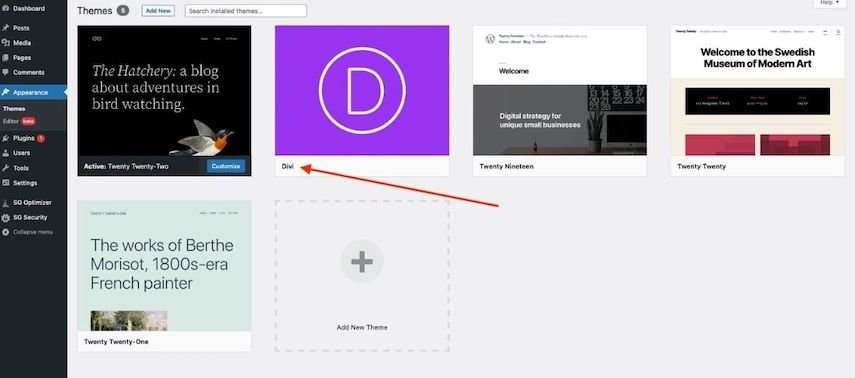Screen dimensions: 855x378
Task: Open the Editor beta submenu
Action: click(19, 121)
